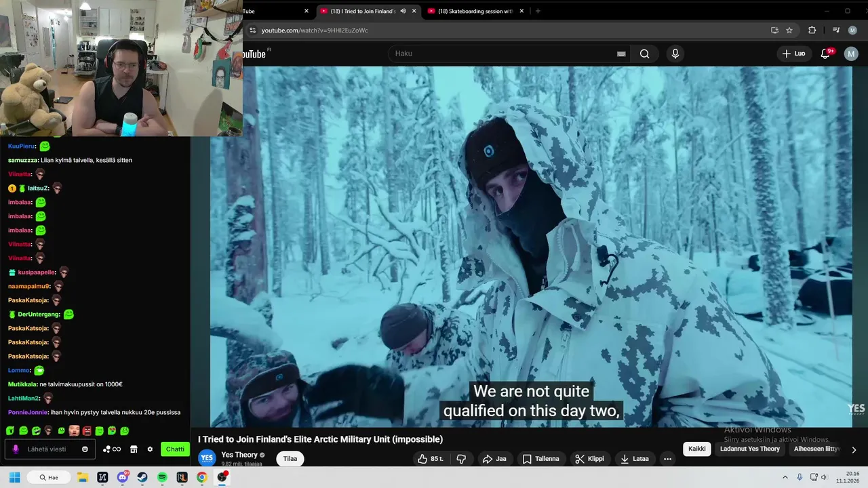Open the Windows Start menu
868x488 pixels.
point(15,477)
